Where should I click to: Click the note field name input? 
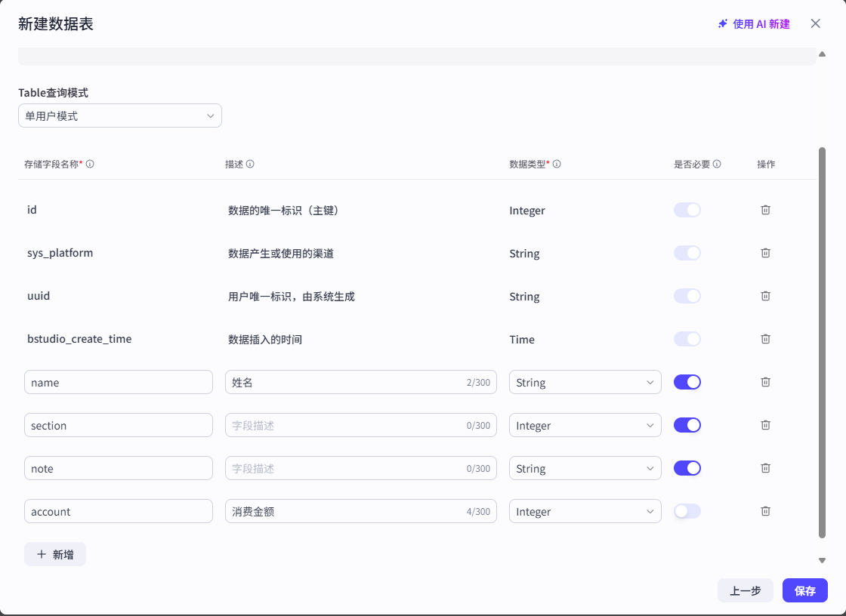point(118,468)
